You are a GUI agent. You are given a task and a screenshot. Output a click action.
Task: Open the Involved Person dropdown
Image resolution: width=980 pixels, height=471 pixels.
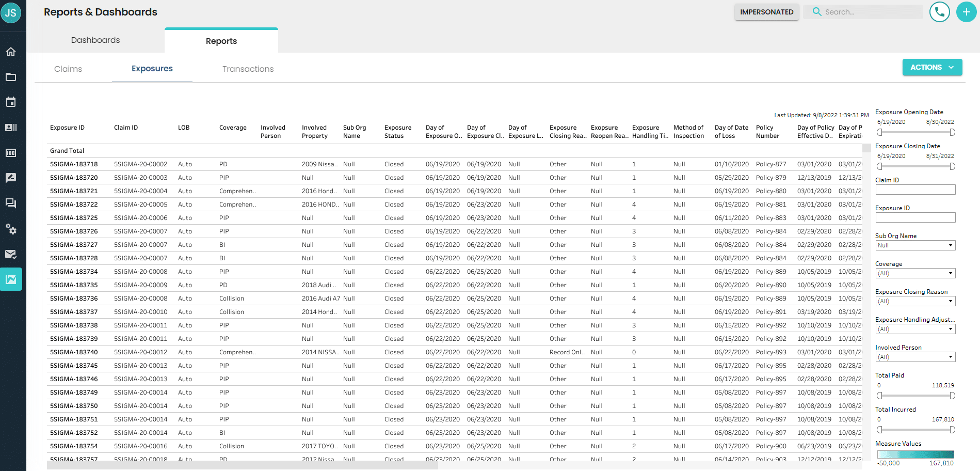pos(915,356)
